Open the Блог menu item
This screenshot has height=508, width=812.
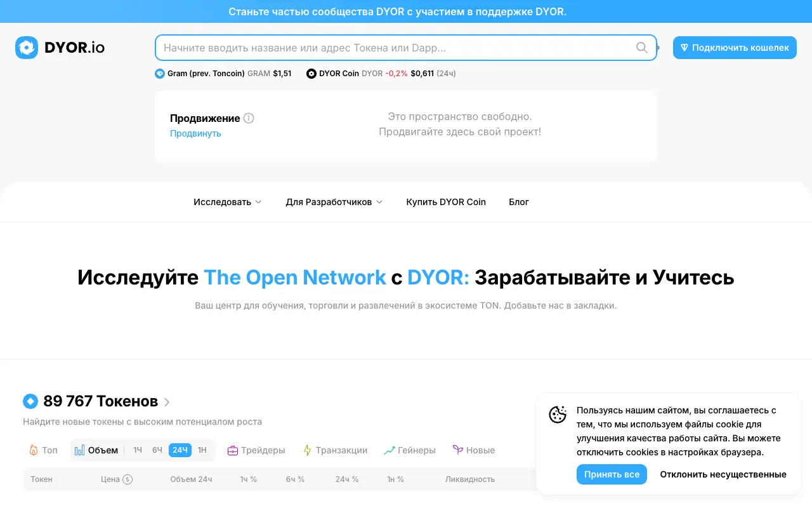(x=519, y=202)
